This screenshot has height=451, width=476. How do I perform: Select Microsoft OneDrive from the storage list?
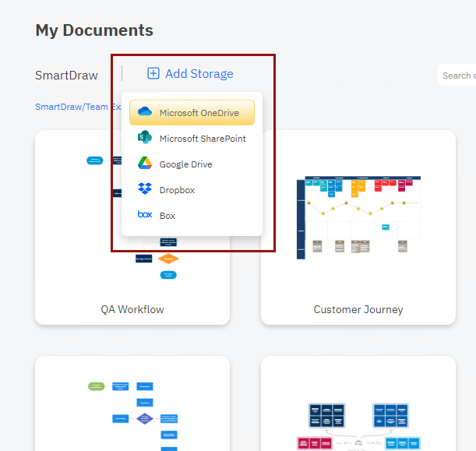199,113
